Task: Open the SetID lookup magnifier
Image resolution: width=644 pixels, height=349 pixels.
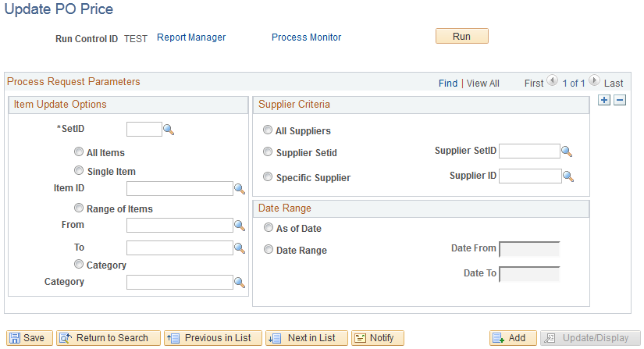Action: [x=169, y=130]
